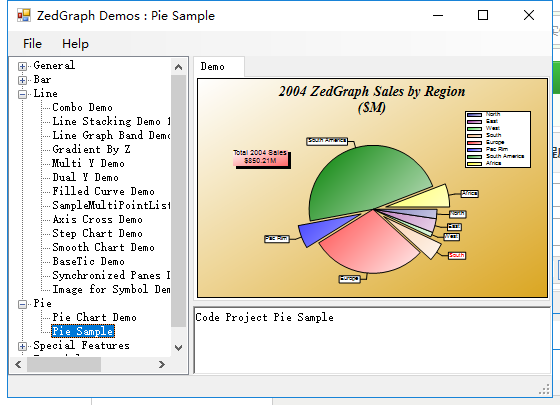Open the Multi Y Demo item
This screenshot has width=560, height=405.
coord(88,164)
